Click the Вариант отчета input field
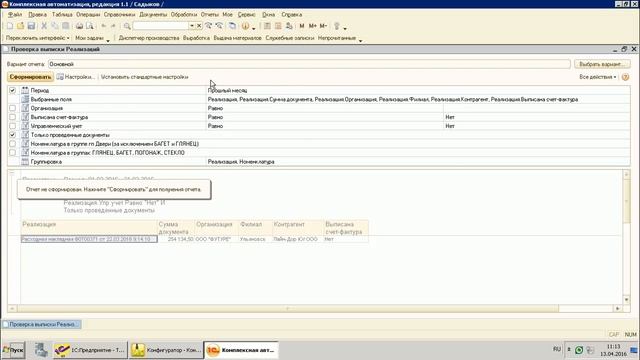The height and width of the screenshot is (360, 640). [x=309, y=64]
